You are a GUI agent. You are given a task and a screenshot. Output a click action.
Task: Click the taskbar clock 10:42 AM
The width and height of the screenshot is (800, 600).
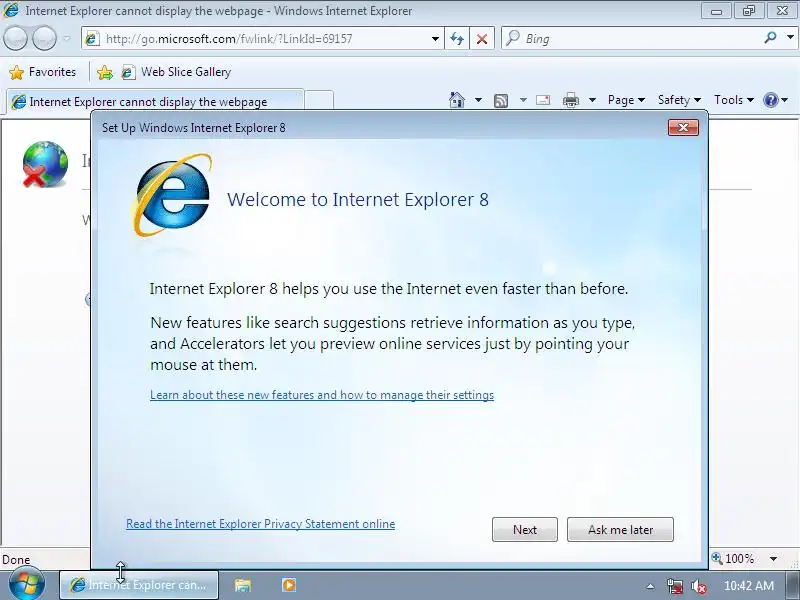(x=748, y=586)
